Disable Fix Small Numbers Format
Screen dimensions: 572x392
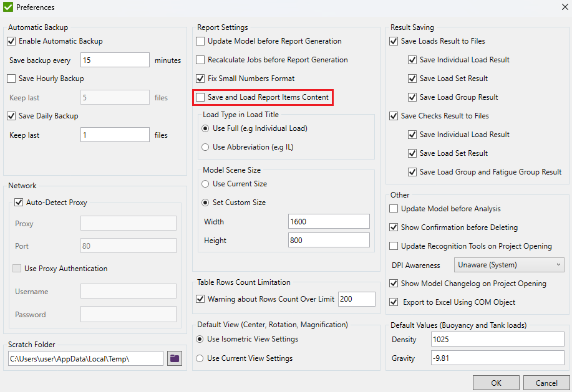(200, 79)
